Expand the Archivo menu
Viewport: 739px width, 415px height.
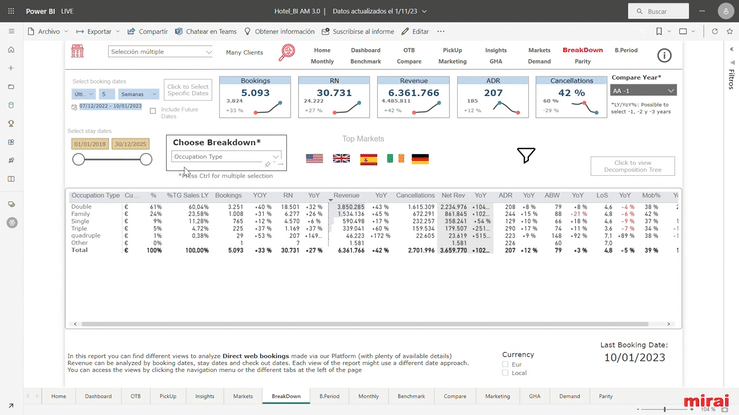tap(48, 32)
